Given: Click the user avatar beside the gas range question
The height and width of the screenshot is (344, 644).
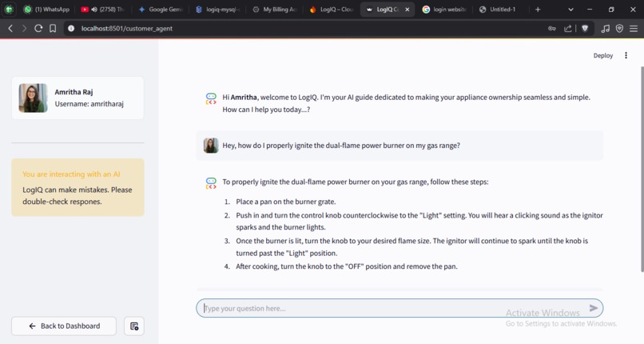Looking at the screenshot, I should [211, 145].
